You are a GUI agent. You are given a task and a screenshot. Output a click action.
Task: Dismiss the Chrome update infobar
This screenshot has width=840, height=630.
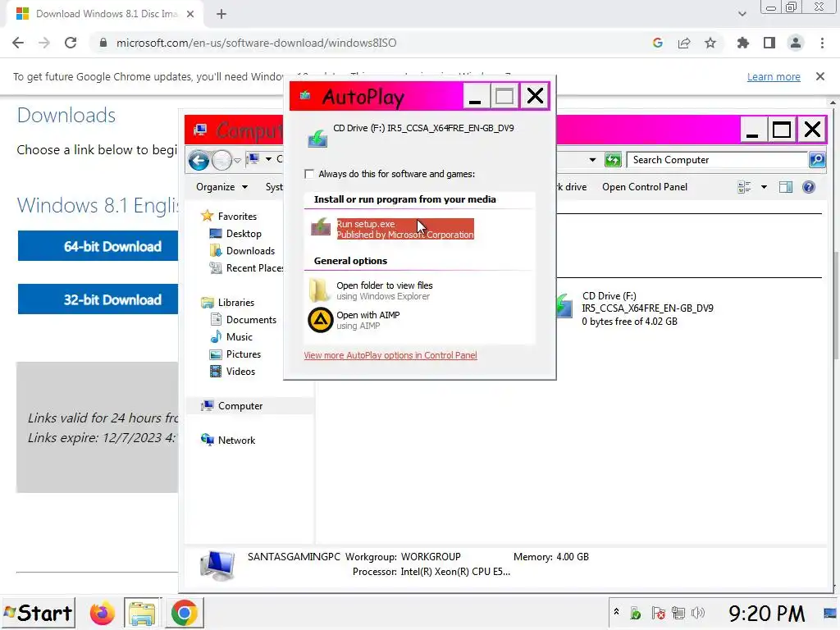819,76
